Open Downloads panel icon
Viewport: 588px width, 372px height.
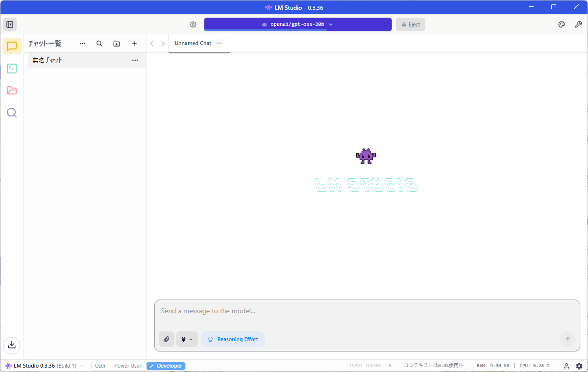12,345
